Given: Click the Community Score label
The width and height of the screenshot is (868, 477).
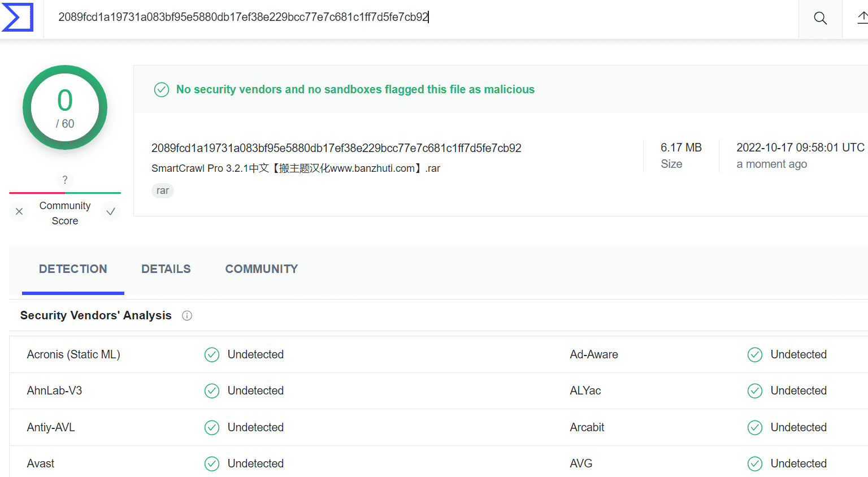Looking at the screenshot, I should (x=65, y=213).
